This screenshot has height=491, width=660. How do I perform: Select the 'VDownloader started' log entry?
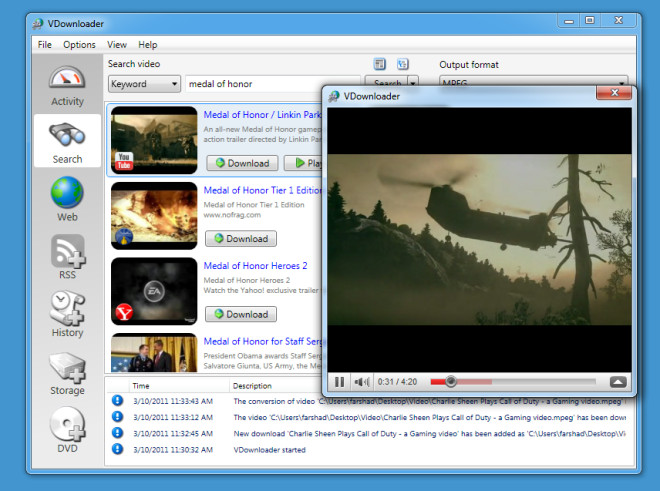click(x=269, y=450)
